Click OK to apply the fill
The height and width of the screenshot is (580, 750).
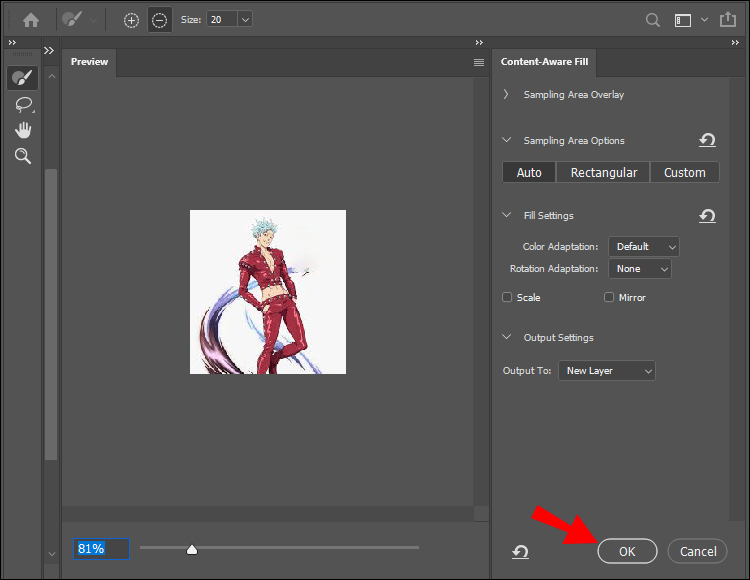click(x=627, y=551)
